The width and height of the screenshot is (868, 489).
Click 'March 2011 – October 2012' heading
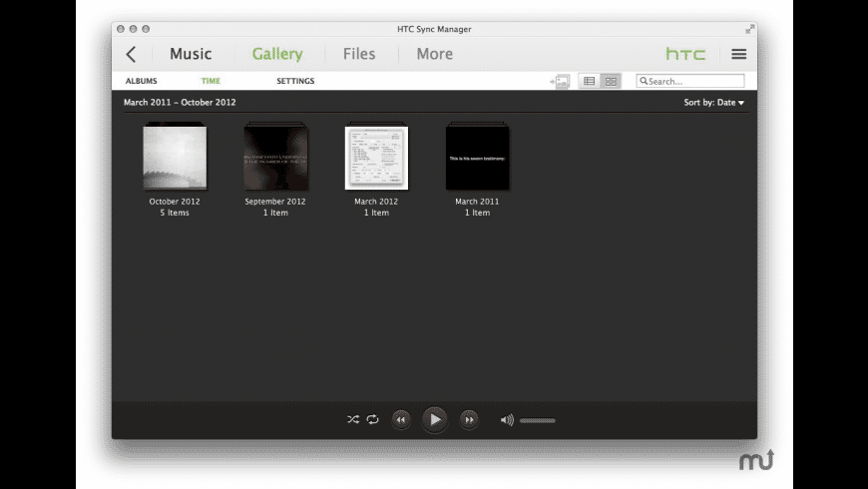180,103
